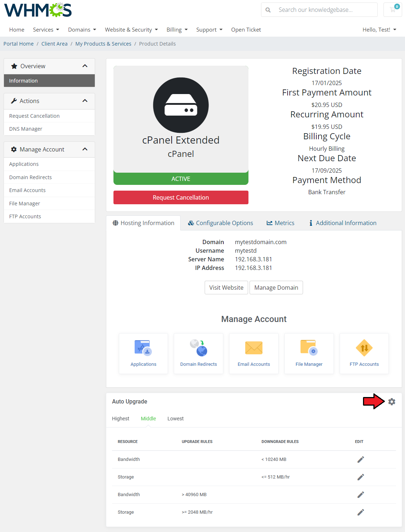405x532 pixels.
Task: Open Domain Redirects in the sidebar
Action: (x=49, y=177)
